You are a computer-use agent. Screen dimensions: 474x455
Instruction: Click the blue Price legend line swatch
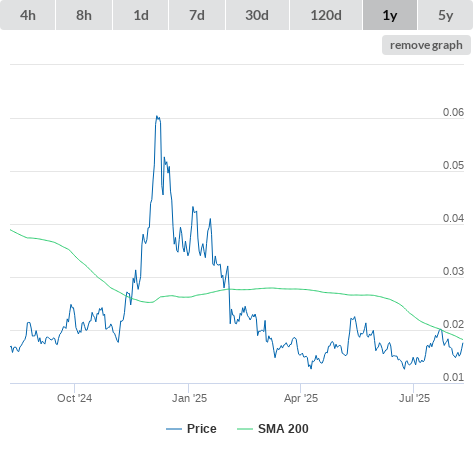click(x=174, y=429)
